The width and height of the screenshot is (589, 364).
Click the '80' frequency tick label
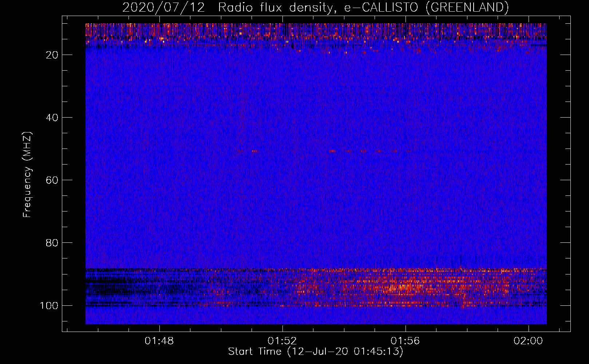52,243
